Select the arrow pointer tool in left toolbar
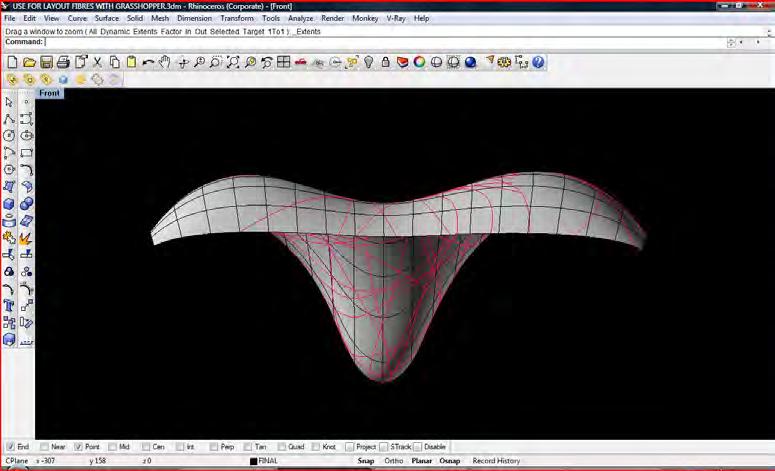This screenshot has width=775, height=471. pyautogui.click(x=10, y=102)
